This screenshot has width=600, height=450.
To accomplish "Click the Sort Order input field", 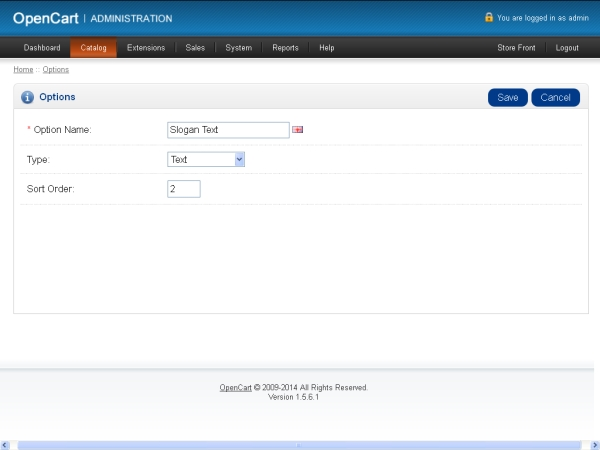I will pyautogui.click(x=184, y=189).
